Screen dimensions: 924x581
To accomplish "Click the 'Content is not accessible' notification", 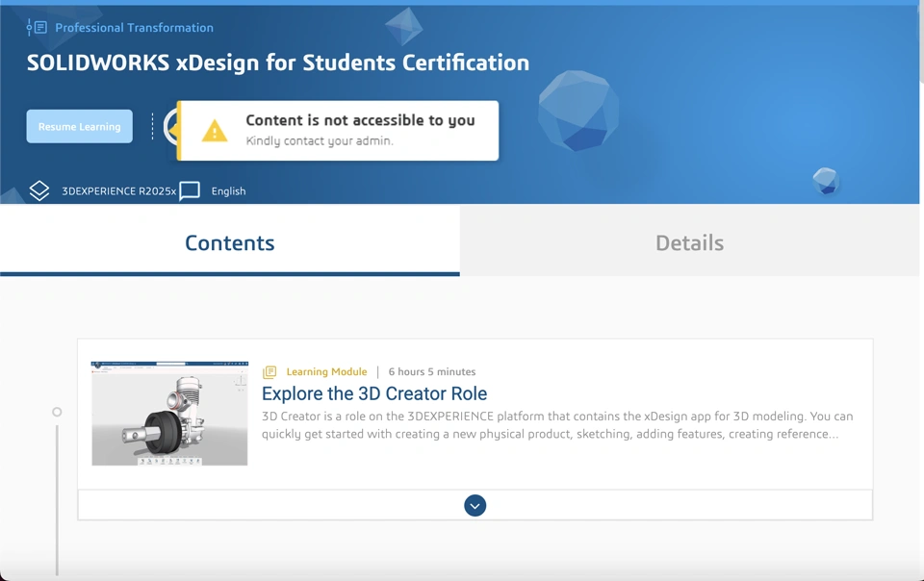I will [359, 130].
